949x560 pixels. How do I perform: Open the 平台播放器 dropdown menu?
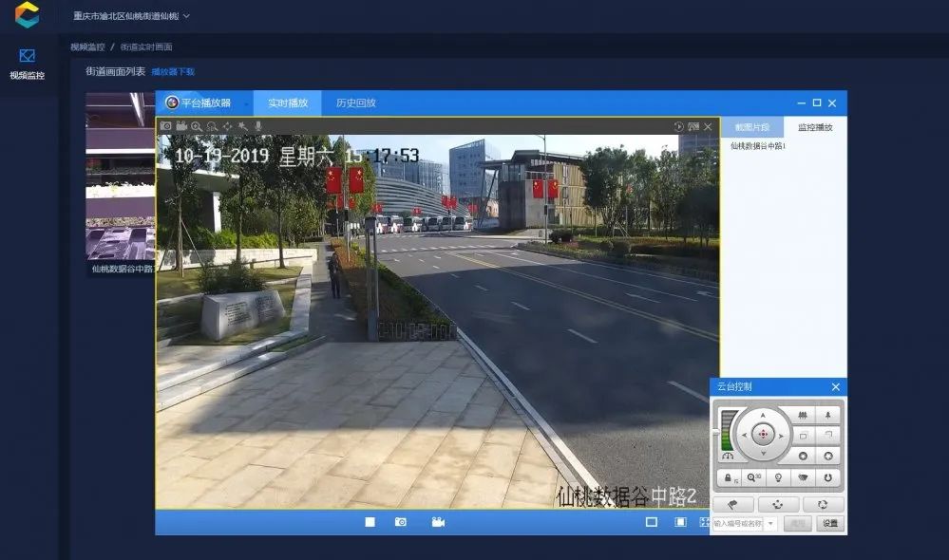click(x=246, y=103)
